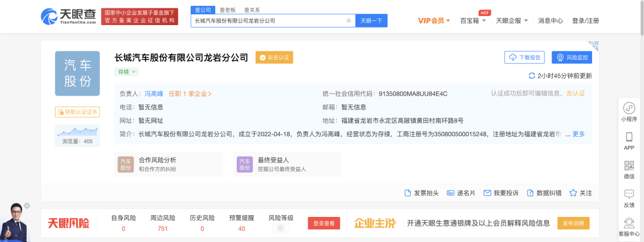Click the floating man mascot image
This screenshot has width=644, height=242.
[x=14, y=223]
